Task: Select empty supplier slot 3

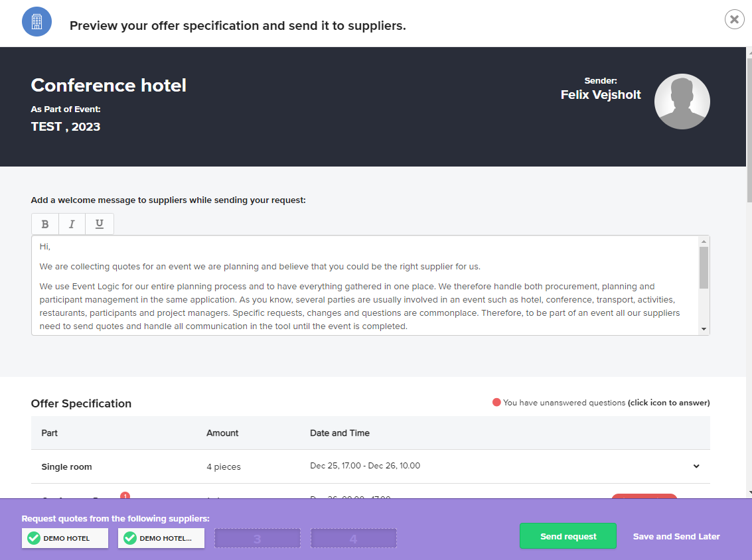Action: [x=257, y=538]
